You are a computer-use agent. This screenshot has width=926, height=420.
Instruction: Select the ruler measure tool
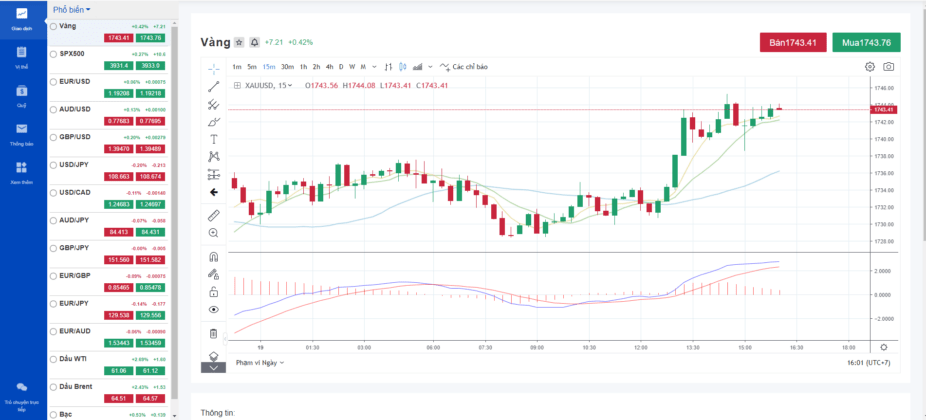[x=214, y=216]
